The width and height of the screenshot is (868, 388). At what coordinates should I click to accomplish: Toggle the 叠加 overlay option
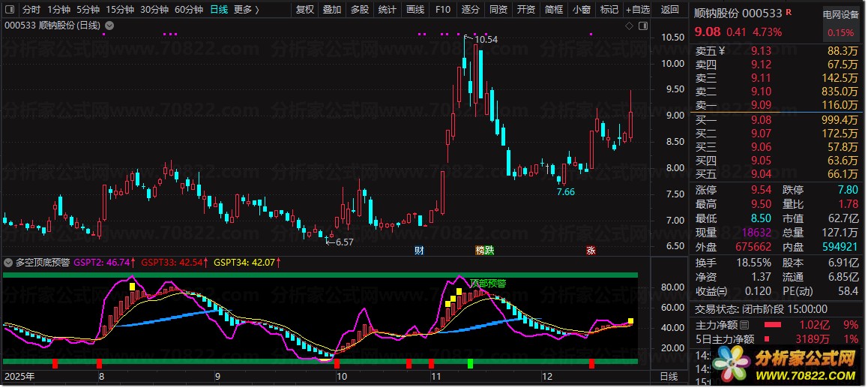pos(331,10)
